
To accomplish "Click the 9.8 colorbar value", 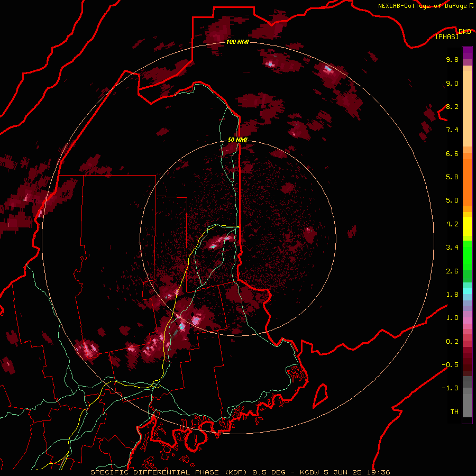I will coord(452,59).
